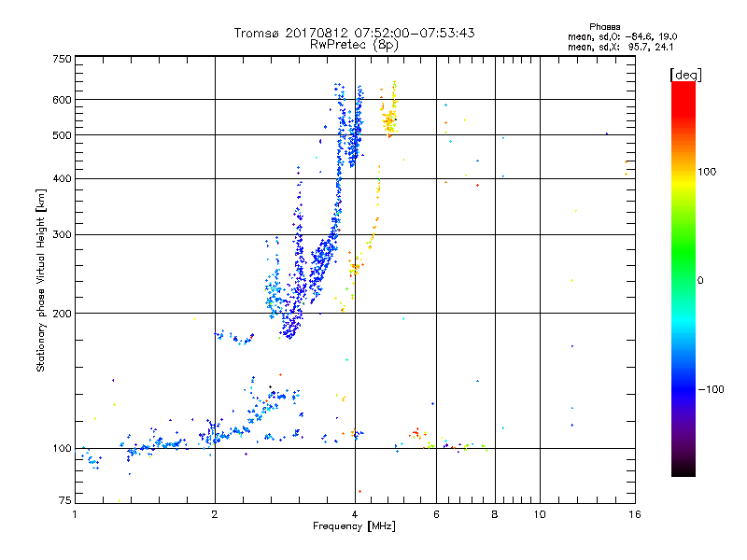The image size is (747, 560).
Task: Click the "Phases" header text
Action: point(604,27)
